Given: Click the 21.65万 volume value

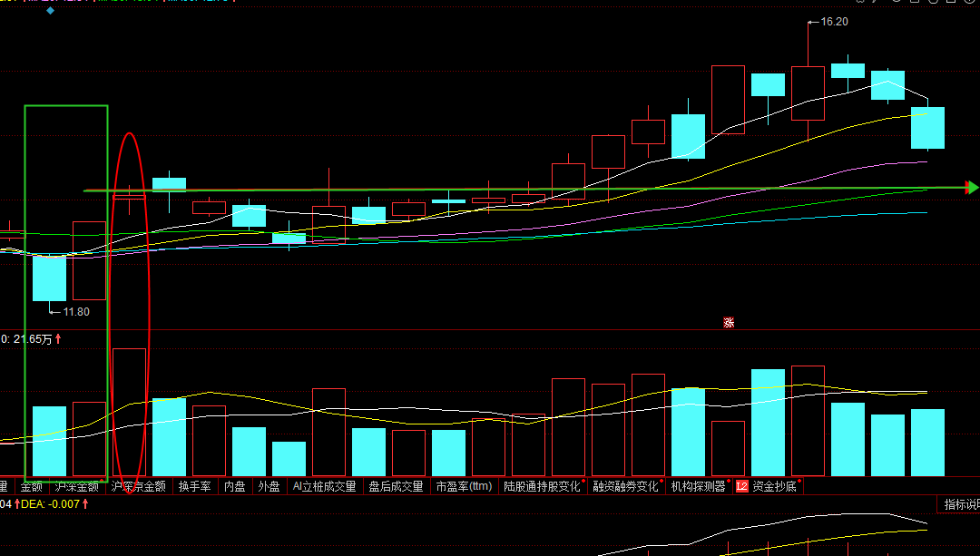Looking at the screenshot, I should [33, 339].
